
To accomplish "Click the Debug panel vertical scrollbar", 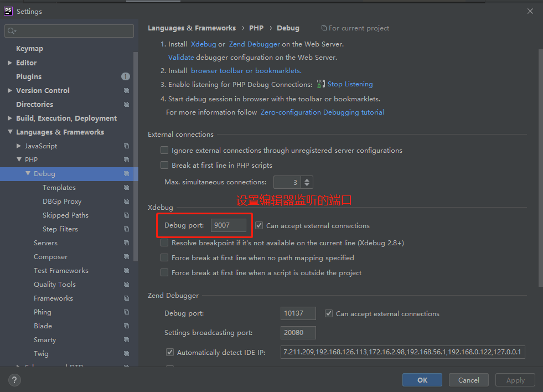I will click(x=541, y=168).
